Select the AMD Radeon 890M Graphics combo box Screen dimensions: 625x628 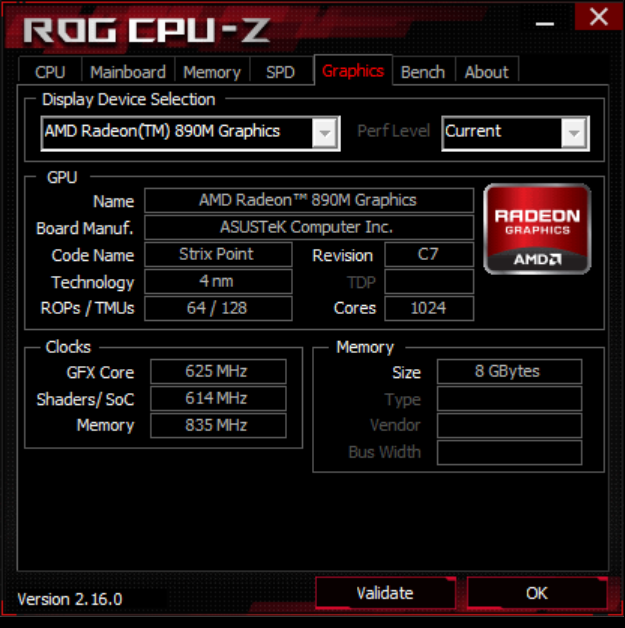coord(191,133)
